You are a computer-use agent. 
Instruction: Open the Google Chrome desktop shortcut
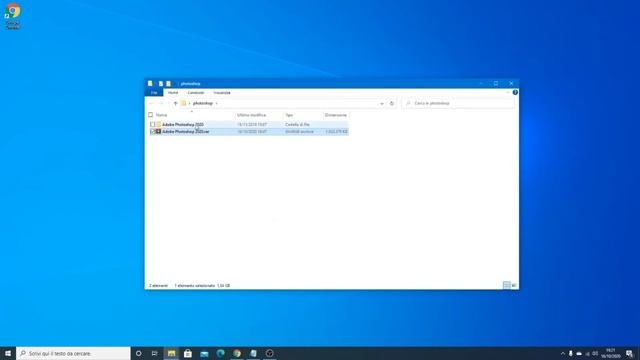pyautogui.click(x=13, y=16)
